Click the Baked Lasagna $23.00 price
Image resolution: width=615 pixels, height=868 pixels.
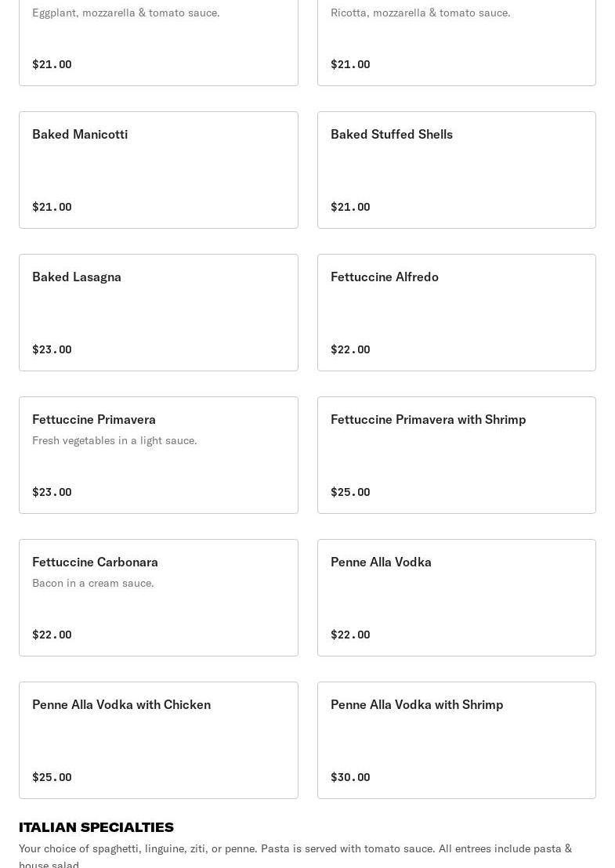pos(52,349)
